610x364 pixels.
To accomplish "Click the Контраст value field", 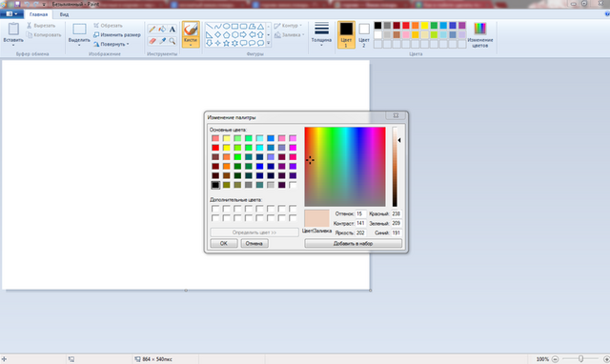I will tap(360, 223).
